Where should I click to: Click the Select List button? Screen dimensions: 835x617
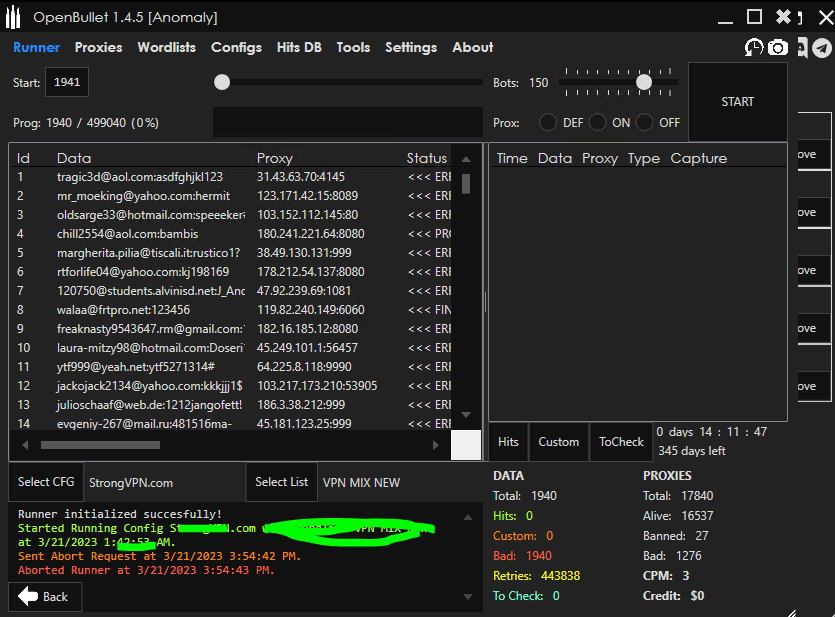[x=282, y=482]
